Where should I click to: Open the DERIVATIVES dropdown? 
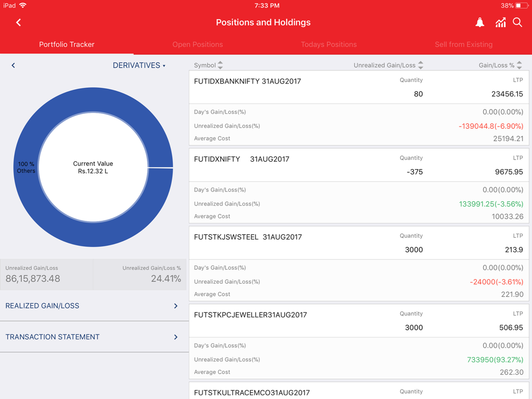tap(139, 65)
